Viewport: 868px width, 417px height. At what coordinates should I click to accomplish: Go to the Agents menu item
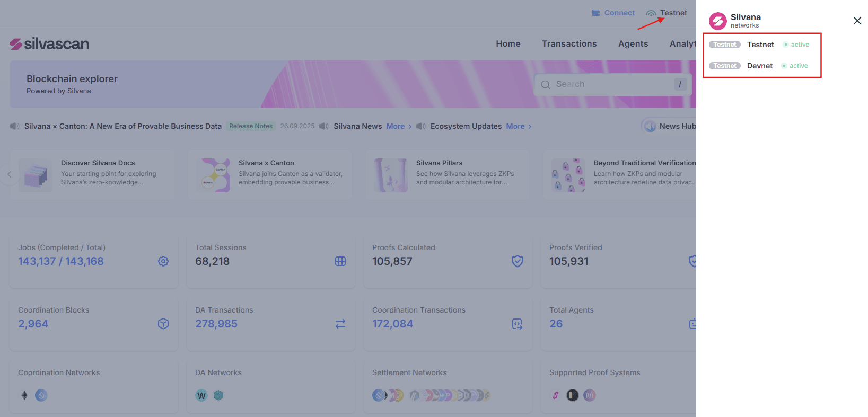click(633, 43)
